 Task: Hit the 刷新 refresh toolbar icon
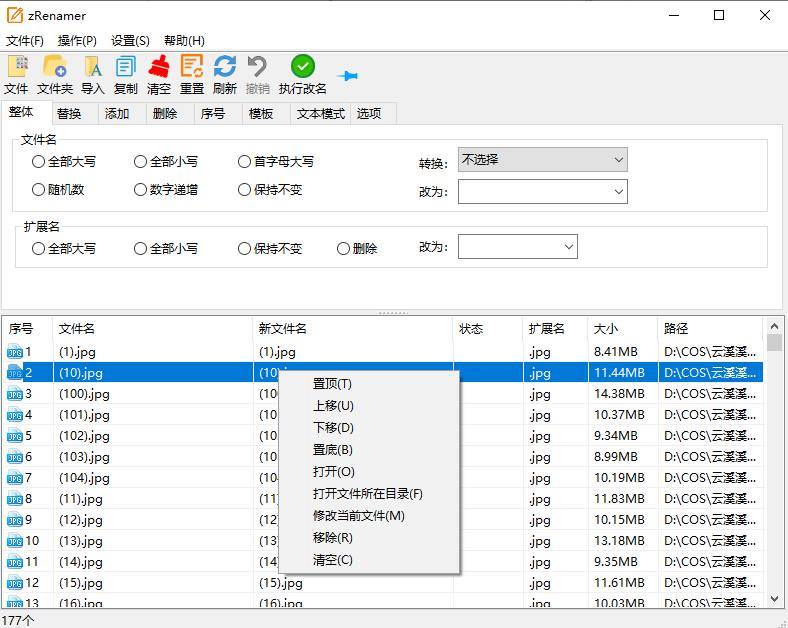pos(225,67)
